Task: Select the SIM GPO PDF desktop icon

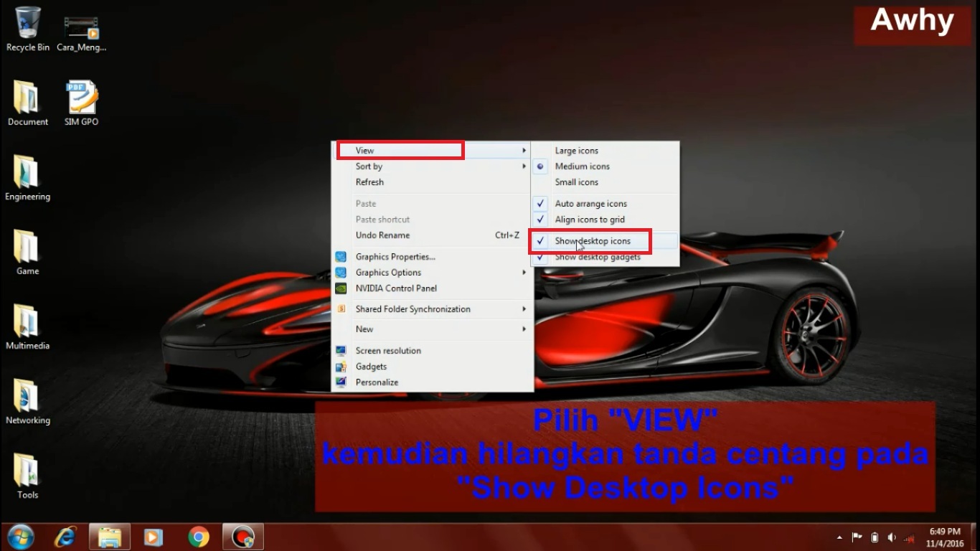Action: (80, 97)
